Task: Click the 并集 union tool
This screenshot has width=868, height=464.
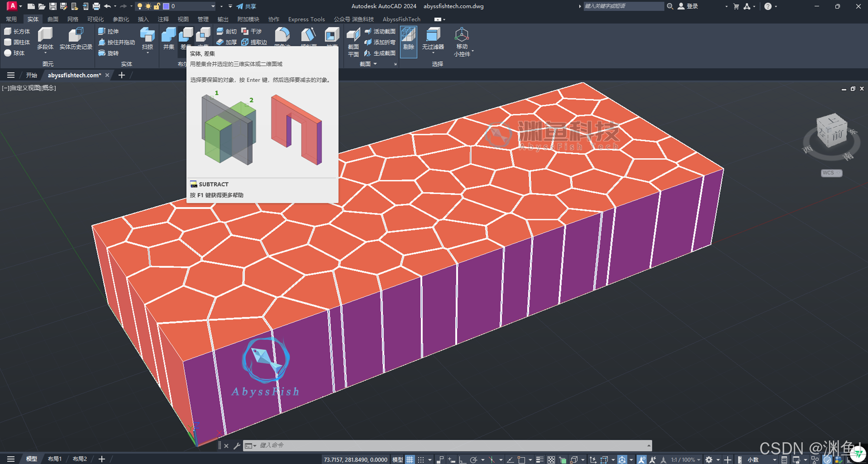Action: tap(169, 38)
